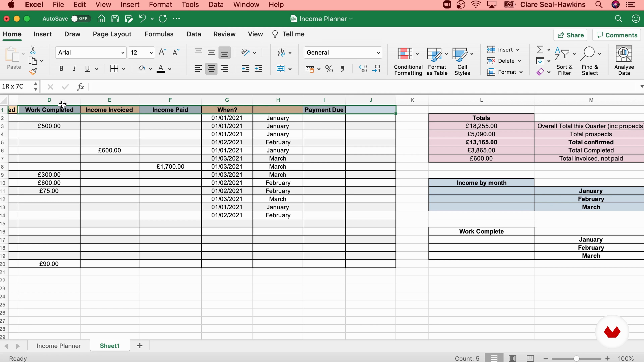Click the Increase Decimal icon
This screenshot has height=362, width=644.
coord(363,69)
